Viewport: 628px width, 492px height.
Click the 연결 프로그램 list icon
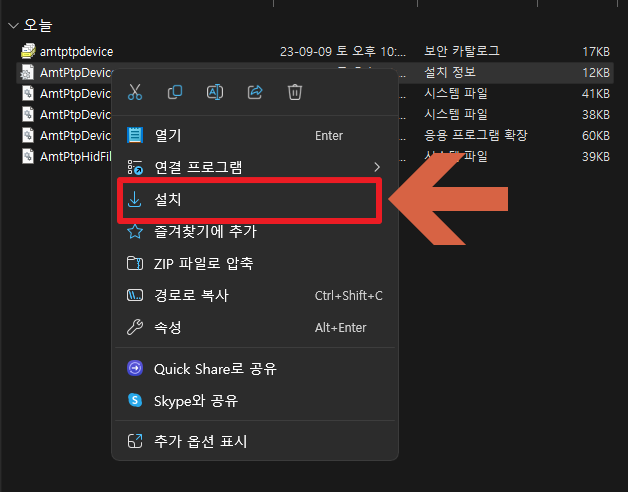coord(135,167)
